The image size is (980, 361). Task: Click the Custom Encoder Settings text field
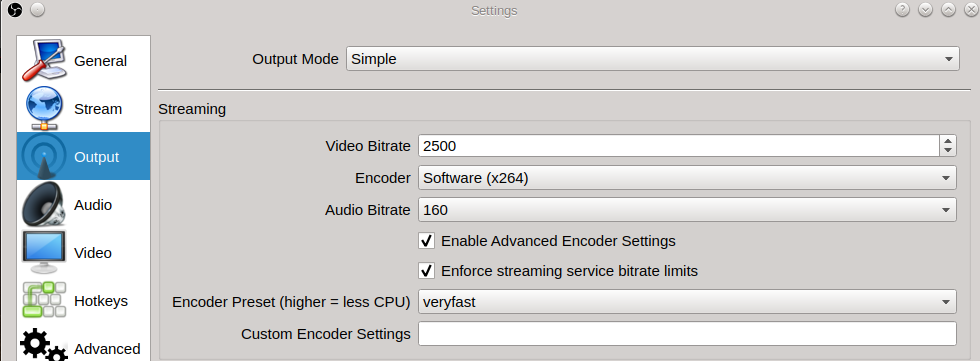pyautogui.click(x=687, y=334)
